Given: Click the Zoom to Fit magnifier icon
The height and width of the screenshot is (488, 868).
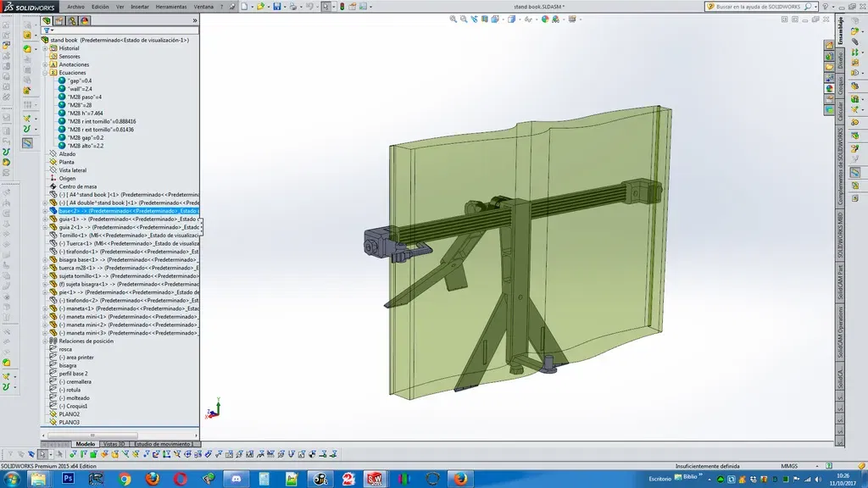Looking at the screenshot, I should 451,19.
